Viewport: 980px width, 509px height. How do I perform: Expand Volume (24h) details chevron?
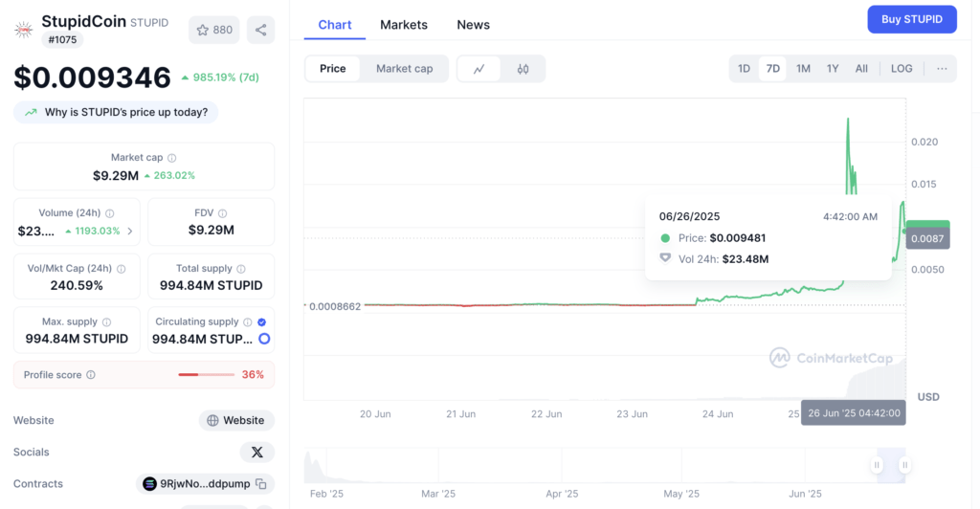tap(130, 232)
